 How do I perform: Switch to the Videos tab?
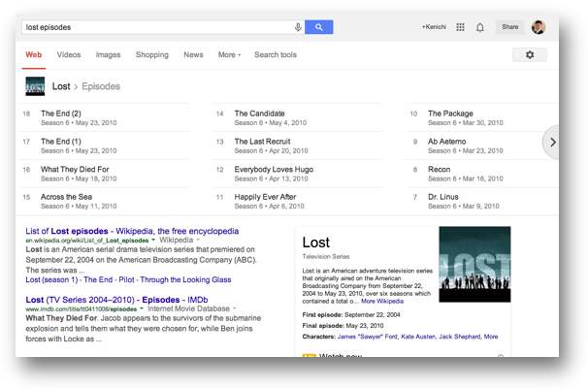pyautogui.click(x=69, y=54)
